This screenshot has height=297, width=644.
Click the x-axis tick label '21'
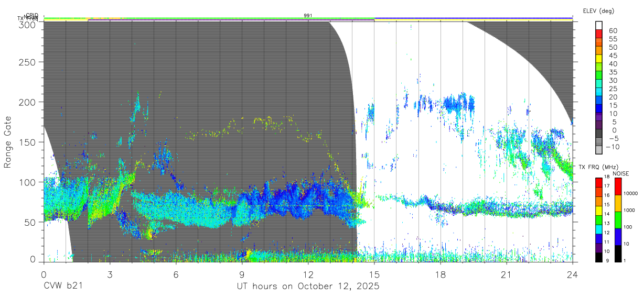pyautogui.click(x=507, y=274)
